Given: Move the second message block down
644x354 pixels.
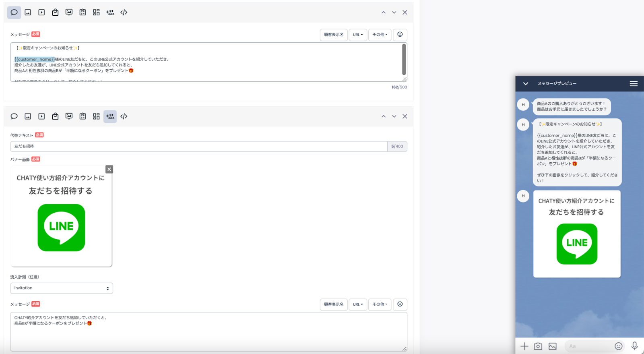Looking at the screenshot, I should pos(394,116).
